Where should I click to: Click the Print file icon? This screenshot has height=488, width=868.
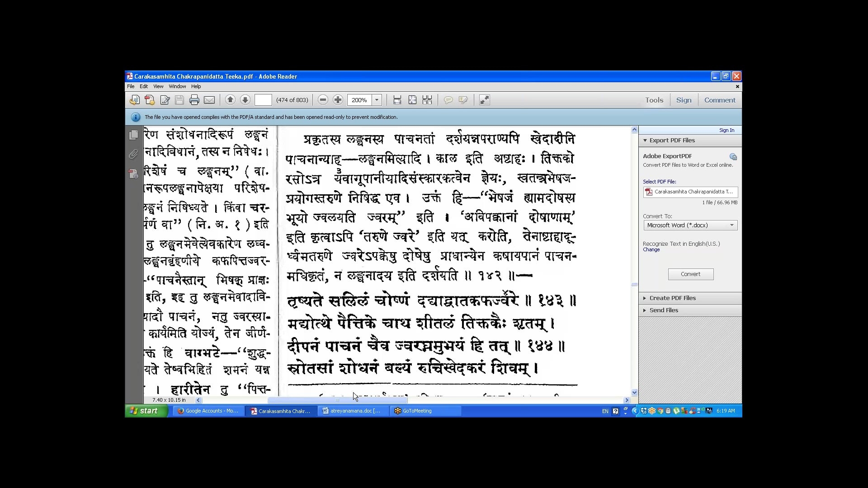point(194,100)
